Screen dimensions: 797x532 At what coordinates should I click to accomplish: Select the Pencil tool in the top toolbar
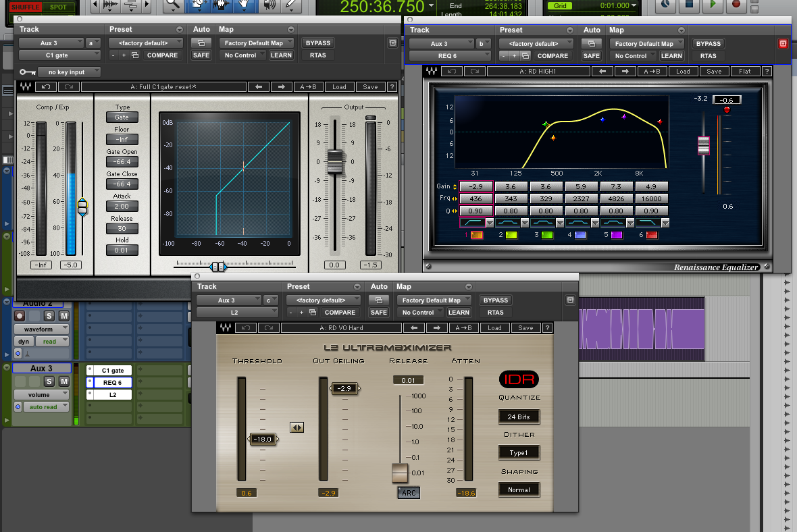(290, 5)
